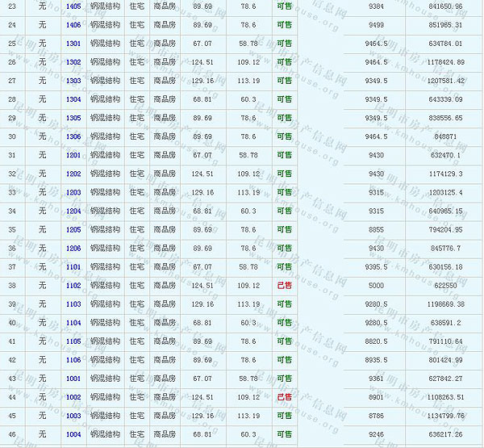Select unit 1106 link
The width and height of the screenshot is (484, 448).
73,360
